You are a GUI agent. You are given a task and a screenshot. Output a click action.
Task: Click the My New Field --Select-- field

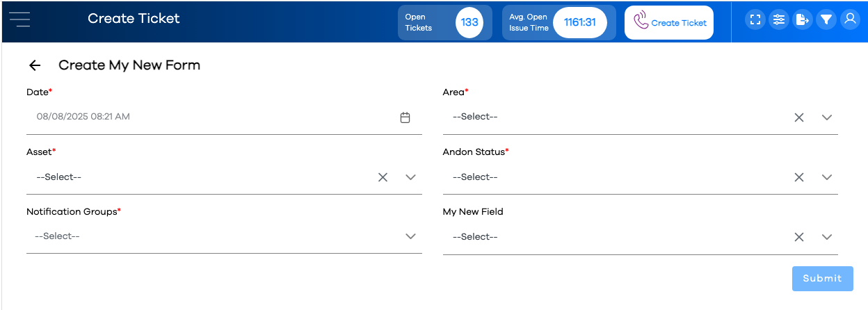pos(640,237)
